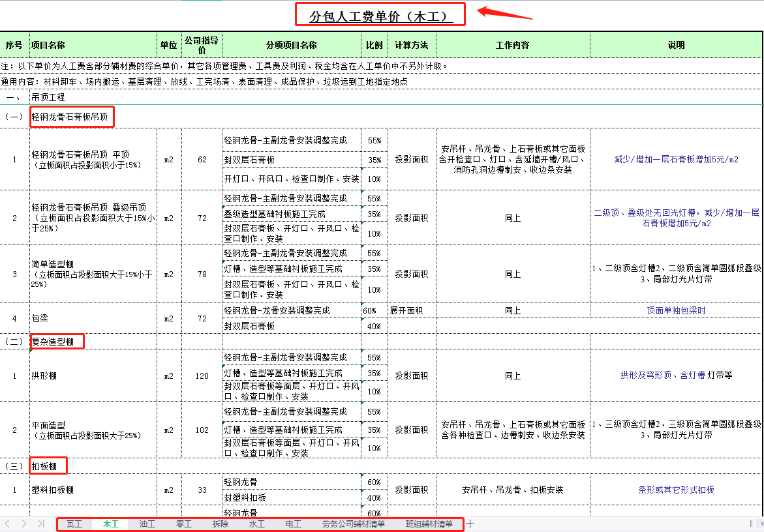Click the 计算方法 header cell

click(x=412, y=45)
